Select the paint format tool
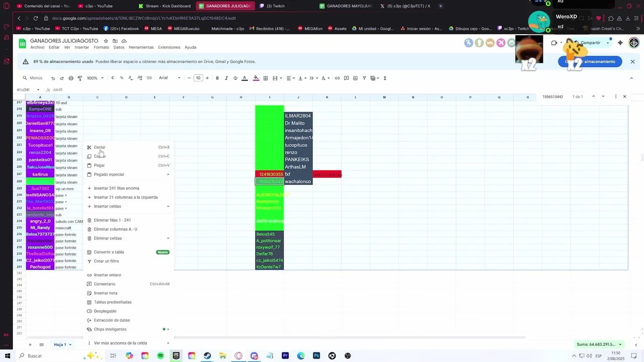 pos(79,78)
